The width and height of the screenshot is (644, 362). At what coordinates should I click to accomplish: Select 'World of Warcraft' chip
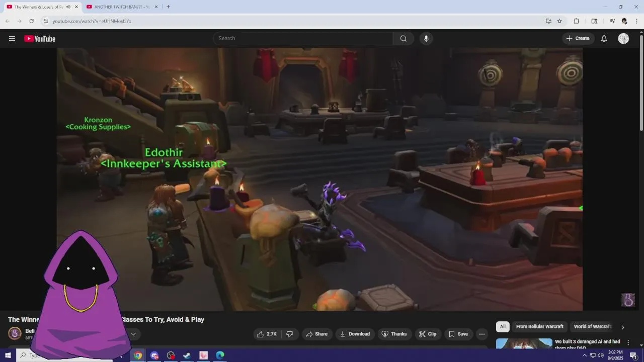pos(593,327)
